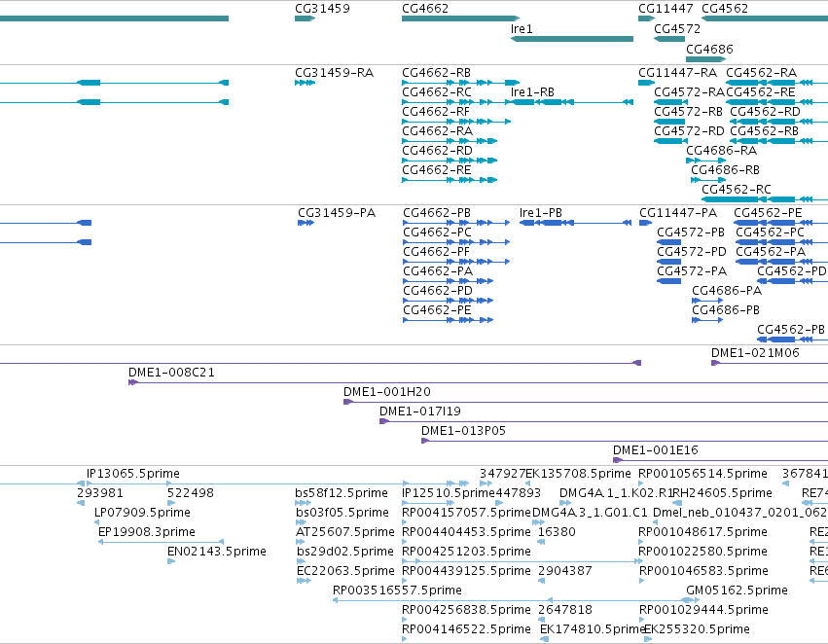
Task: Select EST bs03f05.5prime
Action: (x=301, y=522)
